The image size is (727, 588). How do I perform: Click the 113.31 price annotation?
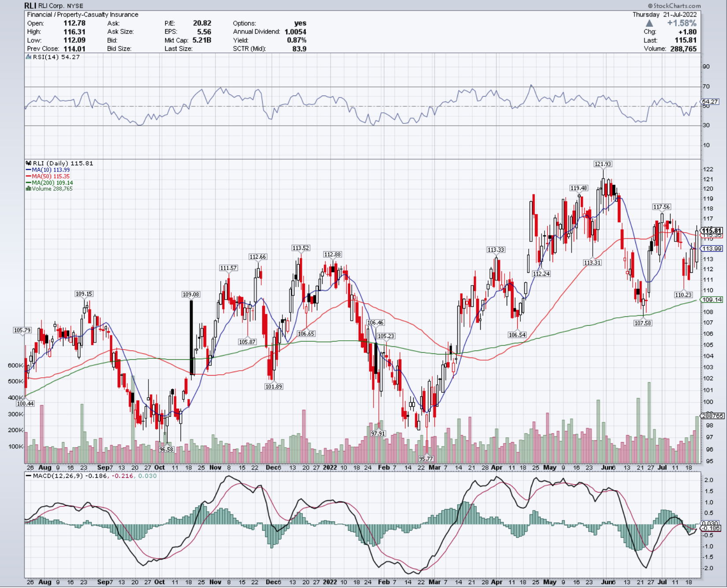click(592, 263)
